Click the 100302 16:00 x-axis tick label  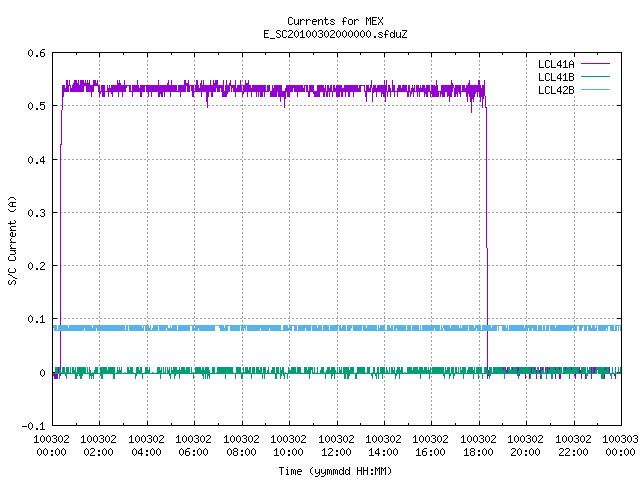click(x=431, y=446)
